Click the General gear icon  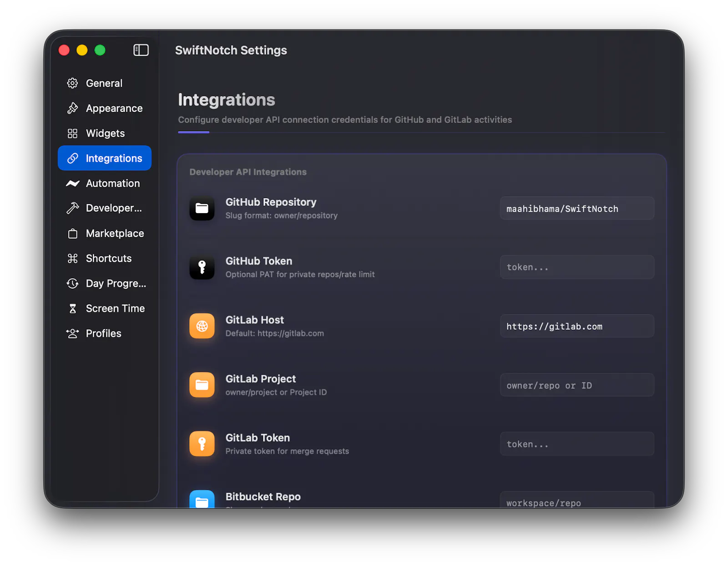72,83
